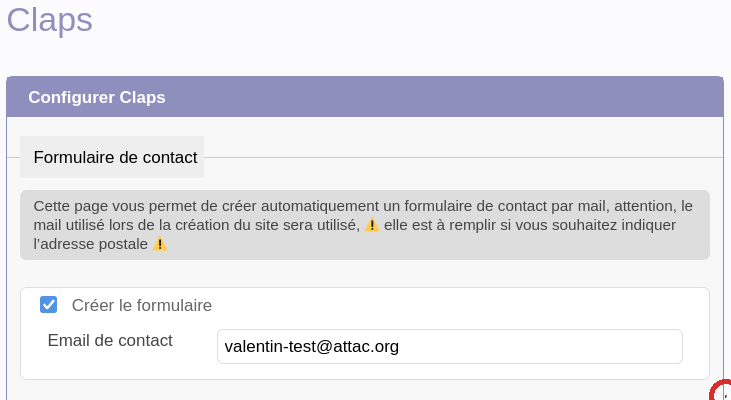Click the empty right side of the purple header
The height and width of the screenshot is (400, 731).
pyautogui.click(x=500, y=97)
